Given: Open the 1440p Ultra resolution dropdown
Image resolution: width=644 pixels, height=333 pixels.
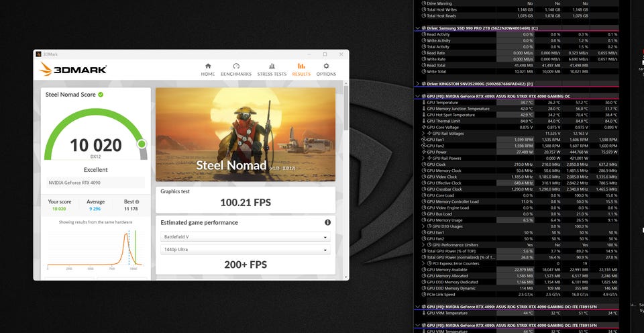Looking at the screenshot, I should (246, 250).
